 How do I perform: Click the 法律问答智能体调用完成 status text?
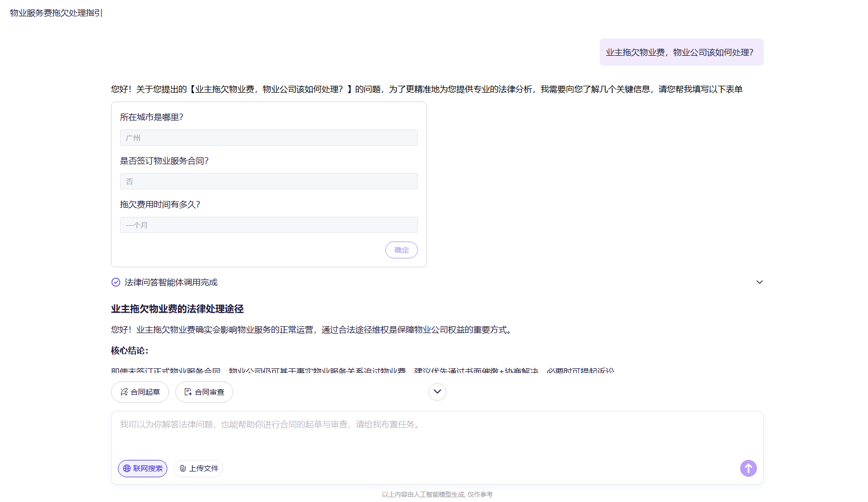point(171,283)
